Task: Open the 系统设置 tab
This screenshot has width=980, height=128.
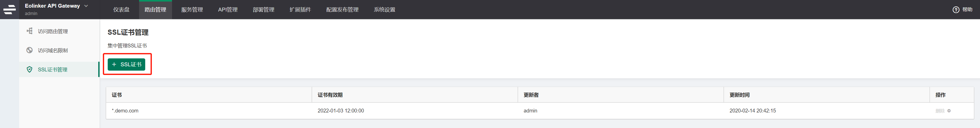Action: point(384,10)
